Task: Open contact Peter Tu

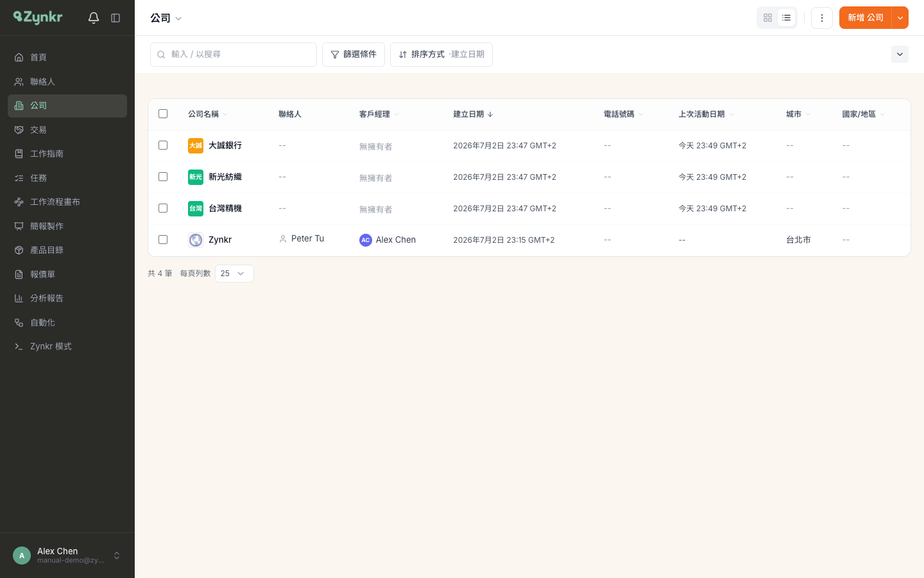Action: (x=307, y=239)
